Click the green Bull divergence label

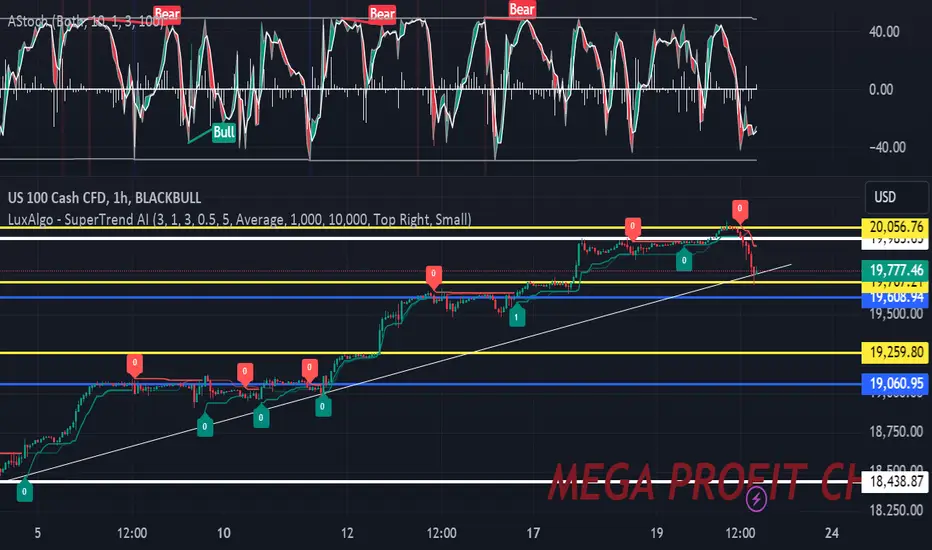(223, 132)
